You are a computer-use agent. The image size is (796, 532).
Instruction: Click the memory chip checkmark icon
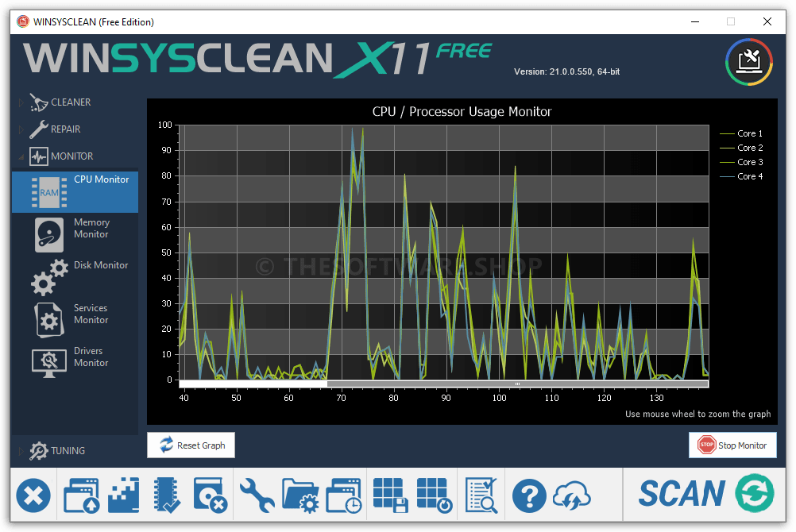click(167, 495)
